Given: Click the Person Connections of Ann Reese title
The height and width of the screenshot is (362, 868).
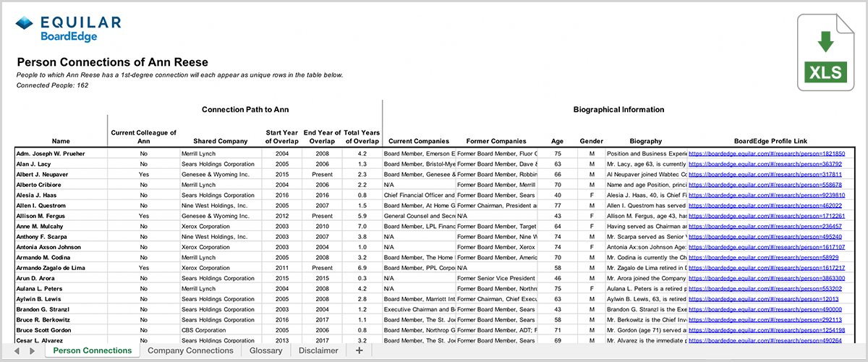Looking at the screenshot, I should point(112,62).
